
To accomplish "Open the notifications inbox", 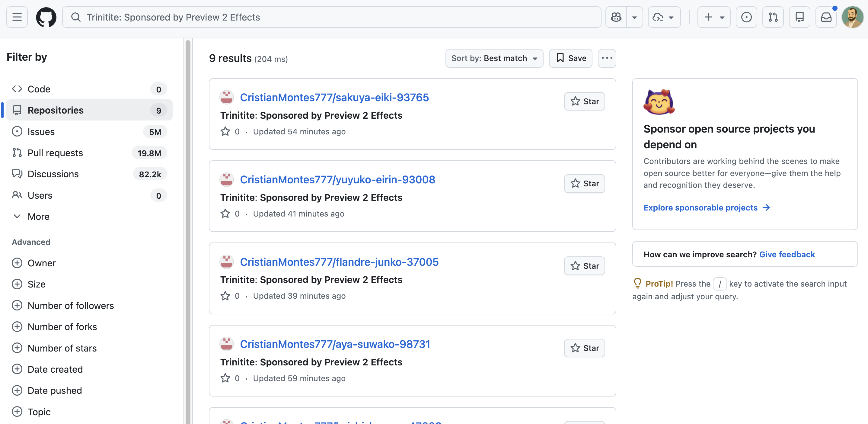I will tap(826, 17).
